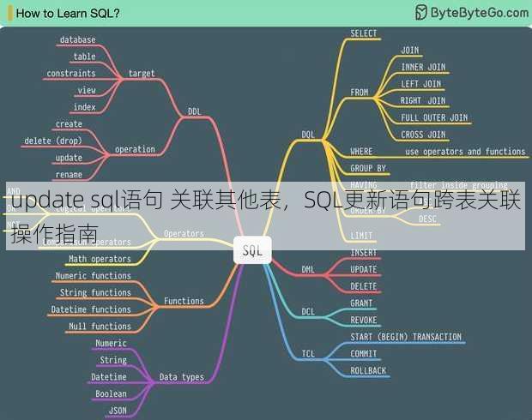The image size is (532, 420).
Task: Select the "Datetime functions" node
Action: tap(91, 309)
